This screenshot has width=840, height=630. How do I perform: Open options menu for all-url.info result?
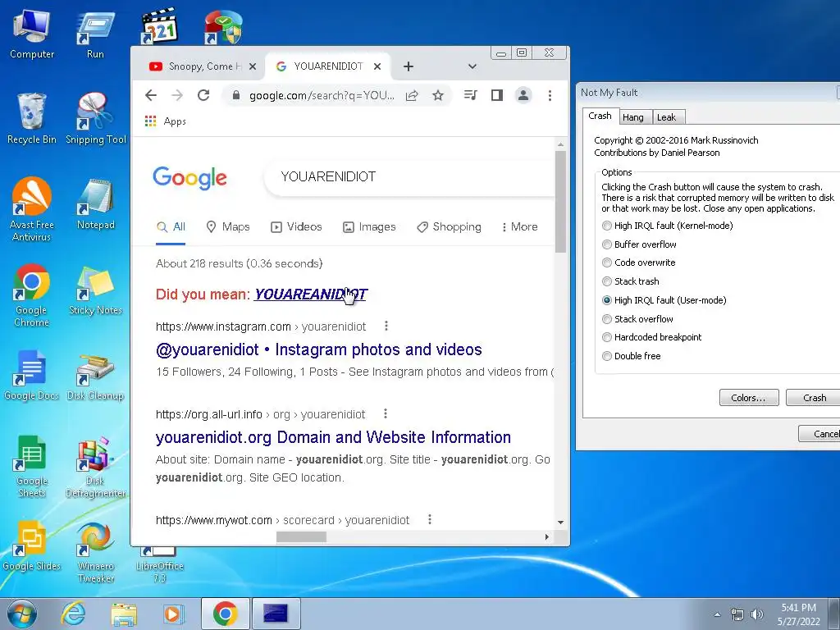(x=386, y=413)
